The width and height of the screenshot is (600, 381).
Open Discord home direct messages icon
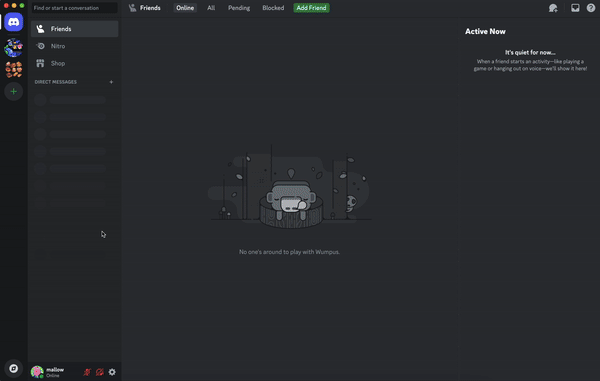coord(14,22)
